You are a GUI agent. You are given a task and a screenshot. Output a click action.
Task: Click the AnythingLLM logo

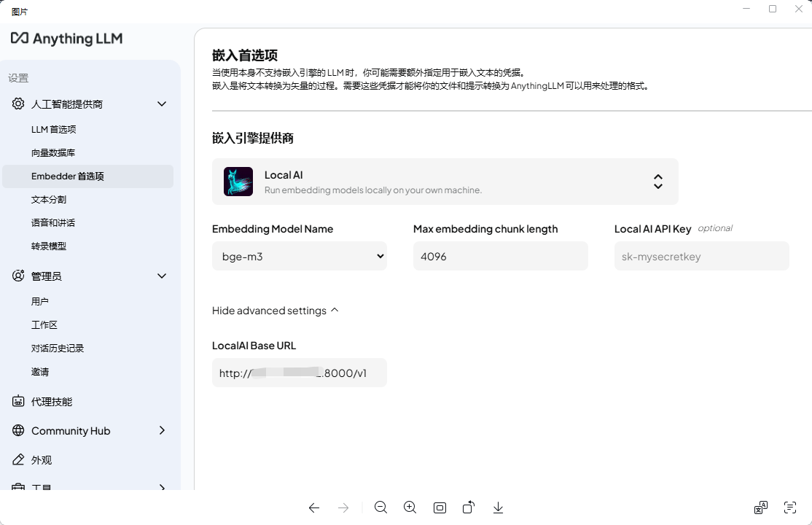(x=67, y=39)
